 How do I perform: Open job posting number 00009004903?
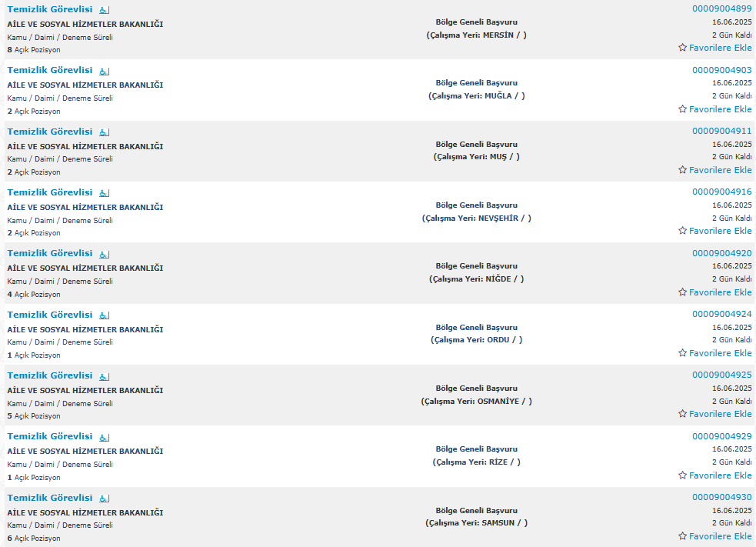point(721,70)
